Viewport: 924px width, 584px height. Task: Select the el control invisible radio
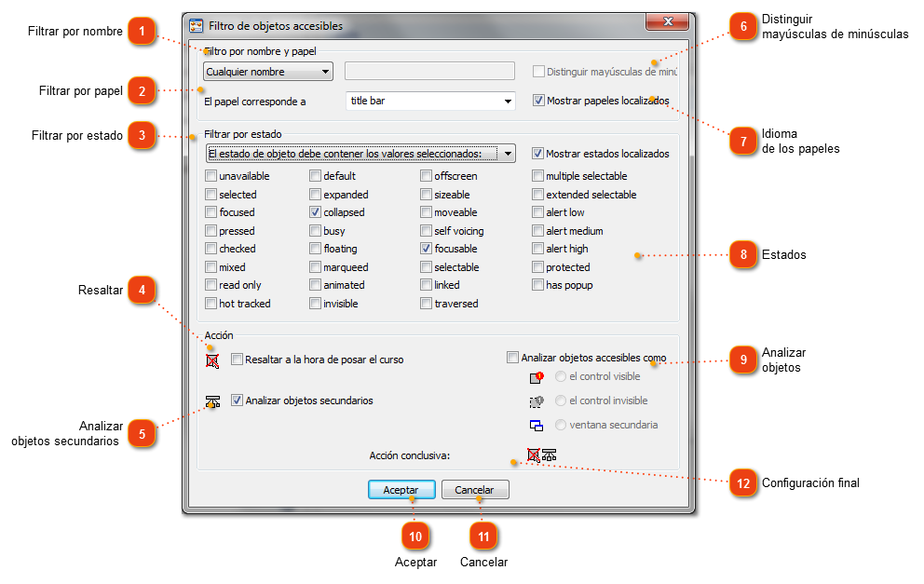[x=561, y=401]
